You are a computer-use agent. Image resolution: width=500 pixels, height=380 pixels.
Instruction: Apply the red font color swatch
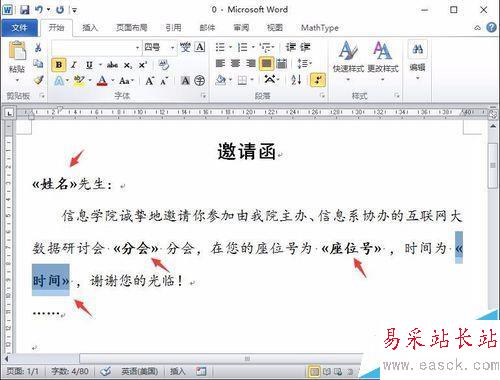(102, 80)
